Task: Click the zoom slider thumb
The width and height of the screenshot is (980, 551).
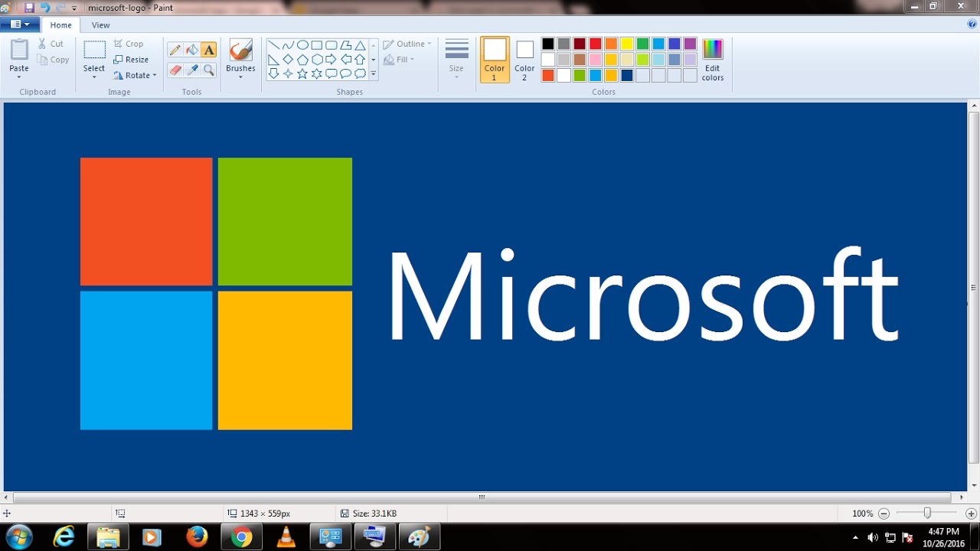Action: [927, 514]
